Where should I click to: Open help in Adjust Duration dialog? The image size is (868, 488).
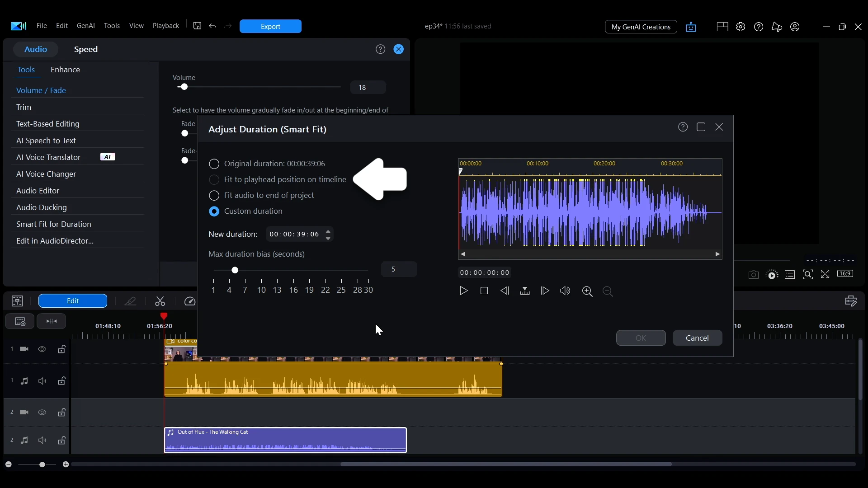click(683, 127)
